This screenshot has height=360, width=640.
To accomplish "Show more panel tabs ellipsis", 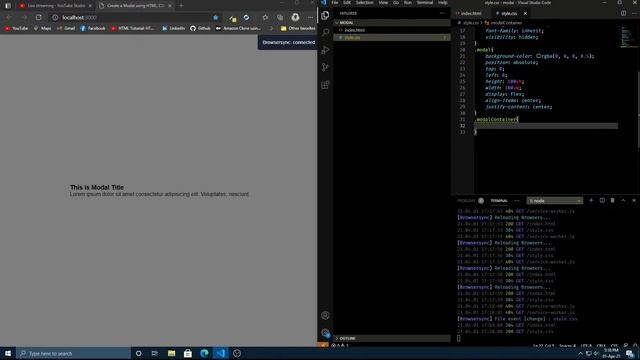I will coord(517,201).
